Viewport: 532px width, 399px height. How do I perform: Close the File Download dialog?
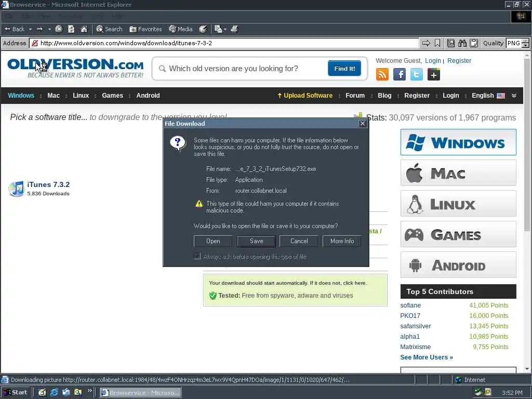point(362,124)
